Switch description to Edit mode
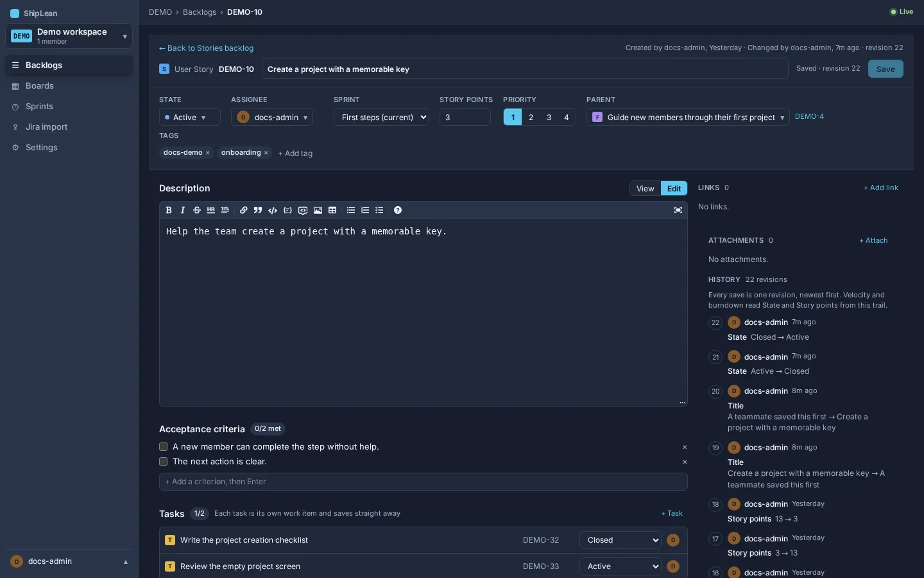The width and height of the screenshot is (924, 578). [x=674, y=188]
